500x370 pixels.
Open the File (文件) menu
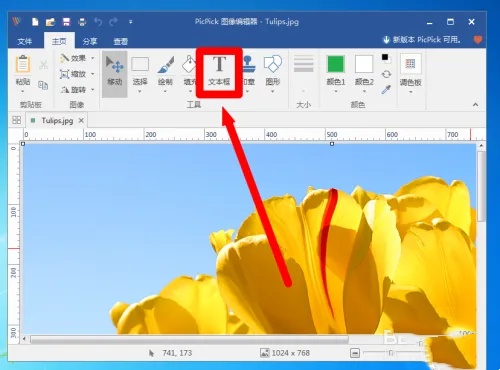pyautogui.click(x=25, y=41)
